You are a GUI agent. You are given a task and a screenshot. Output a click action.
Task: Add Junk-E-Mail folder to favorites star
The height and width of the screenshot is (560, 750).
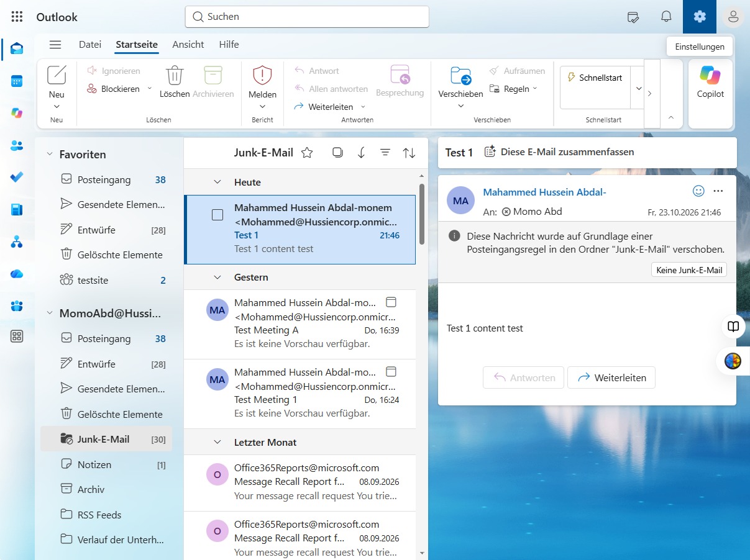307,153
